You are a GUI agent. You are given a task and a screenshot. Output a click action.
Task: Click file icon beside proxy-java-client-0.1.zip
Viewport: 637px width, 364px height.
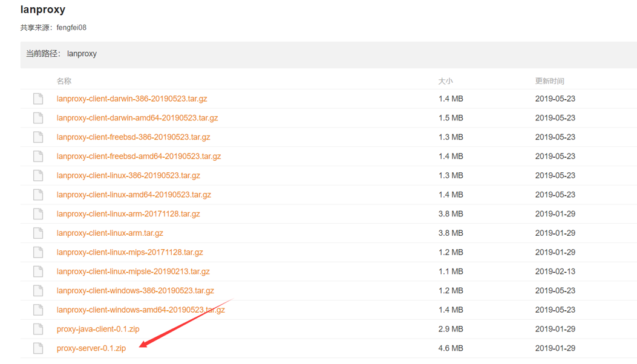tap(38, 329)
